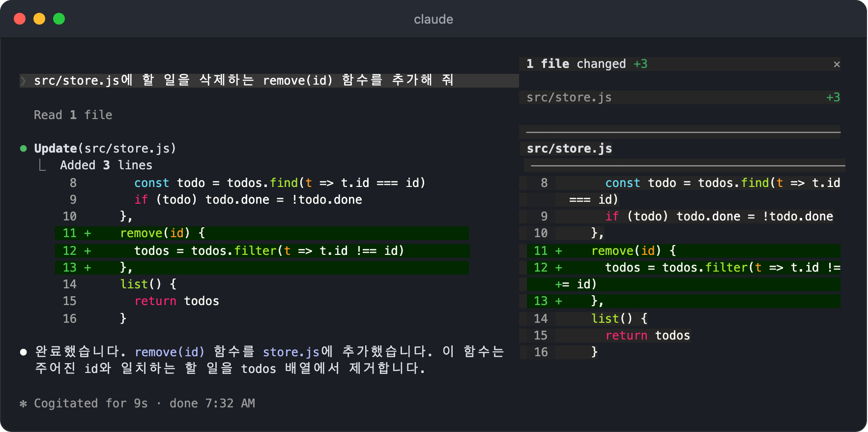This screenshot has height=432, width=868.
Task: Click the green bullet beside Update(src/store.js)
Action: (x=23, y=149)
